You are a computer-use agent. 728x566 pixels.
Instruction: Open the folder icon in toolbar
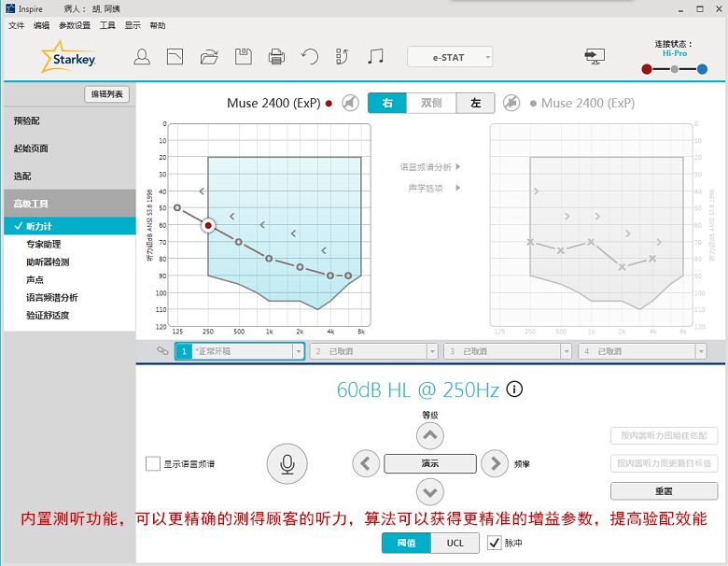[209, 57]
